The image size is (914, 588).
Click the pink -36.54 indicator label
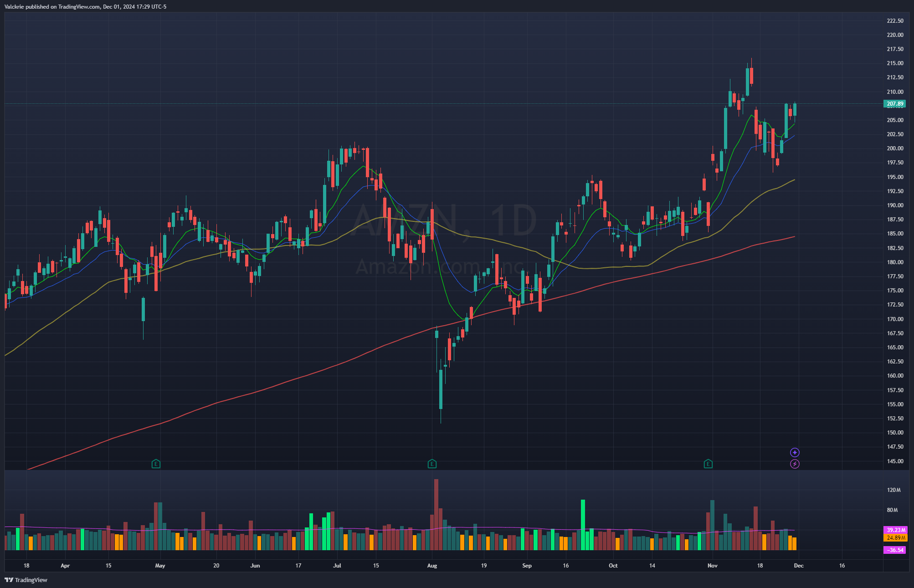coord(895,550)
